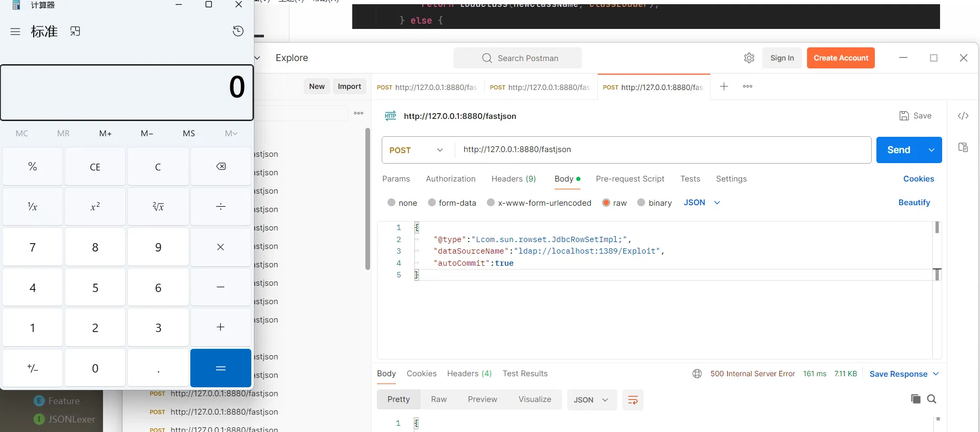Open the code snippet panel icon

tap(963, 116)
